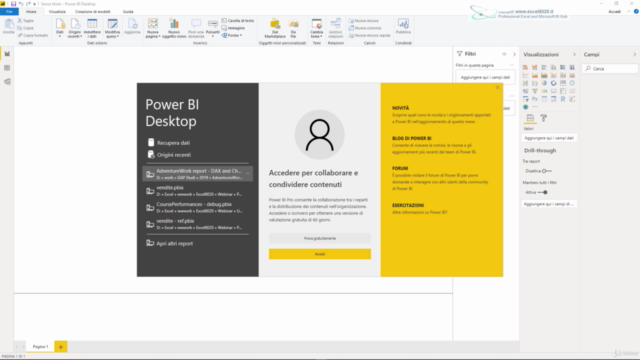640x360 pixels.
Task: Click Dal Marketplace ribbon icon
Action: pos(275,28)
